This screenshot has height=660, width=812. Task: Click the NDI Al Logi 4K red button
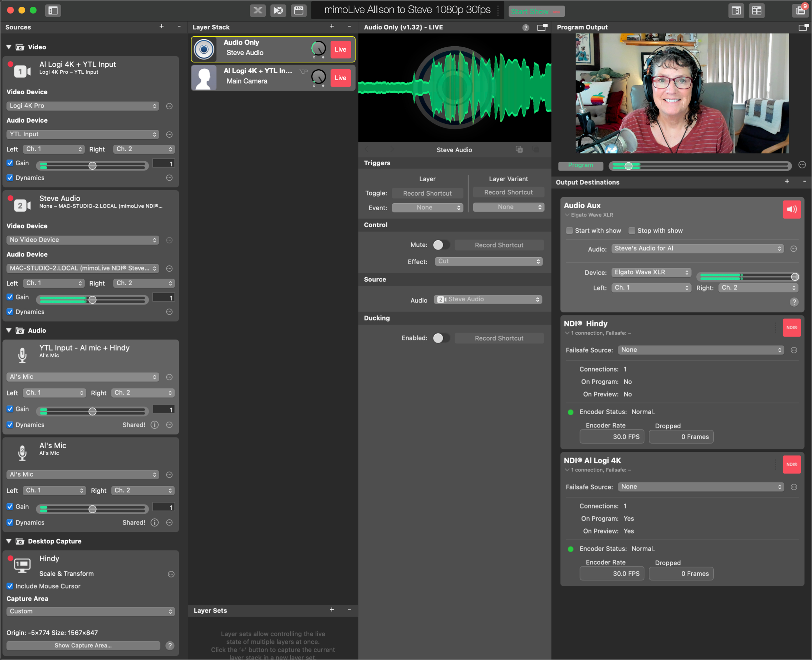792,464
